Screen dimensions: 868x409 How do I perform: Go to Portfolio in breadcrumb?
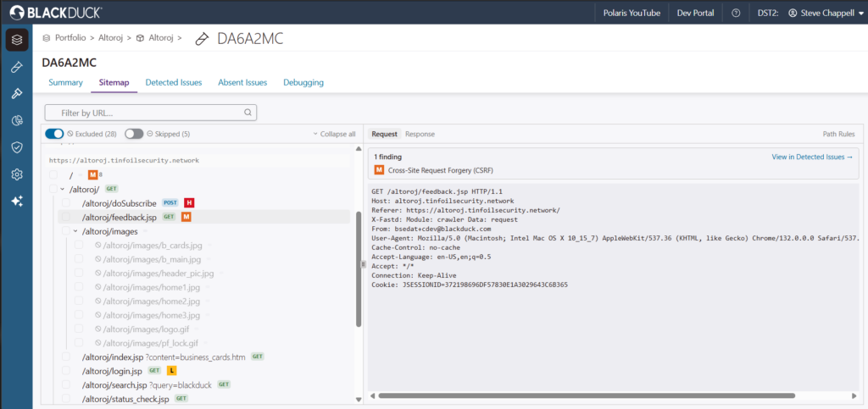click(x=70, y=38)
